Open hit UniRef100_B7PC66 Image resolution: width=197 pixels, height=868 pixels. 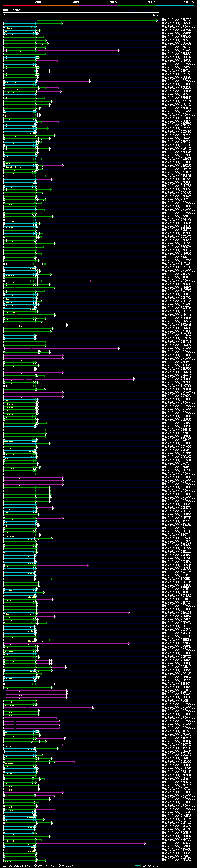(x=177, y=37)
